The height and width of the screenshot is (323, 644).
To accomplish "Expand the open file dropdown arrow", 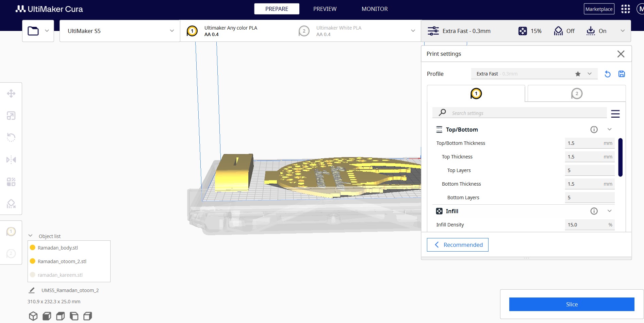I will coord(47,31).
